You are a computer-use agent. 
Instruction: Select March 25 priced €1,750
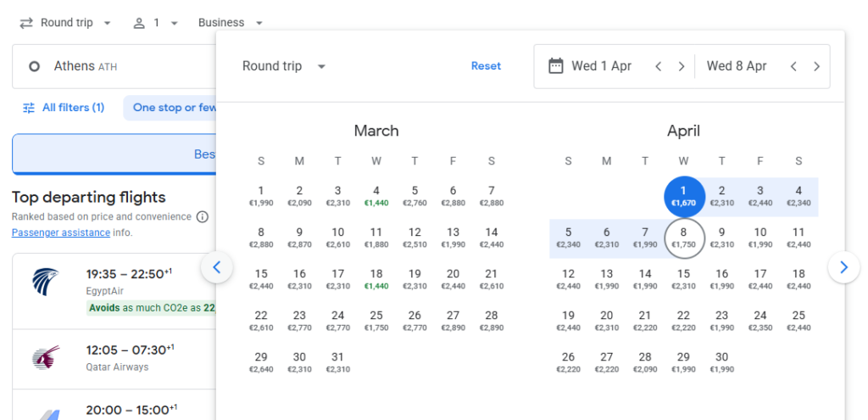pos(376,322)
